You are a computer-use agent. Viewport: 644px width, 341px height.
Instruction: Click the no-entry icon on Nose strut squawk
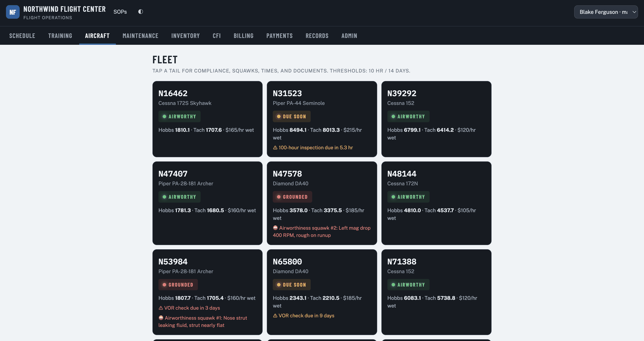(161, 318)
